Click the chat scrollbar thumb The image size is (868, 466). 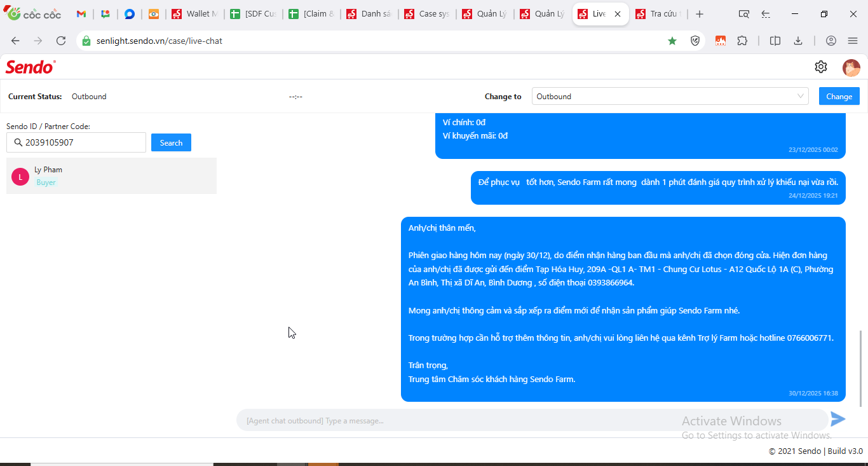coord(861,368)
